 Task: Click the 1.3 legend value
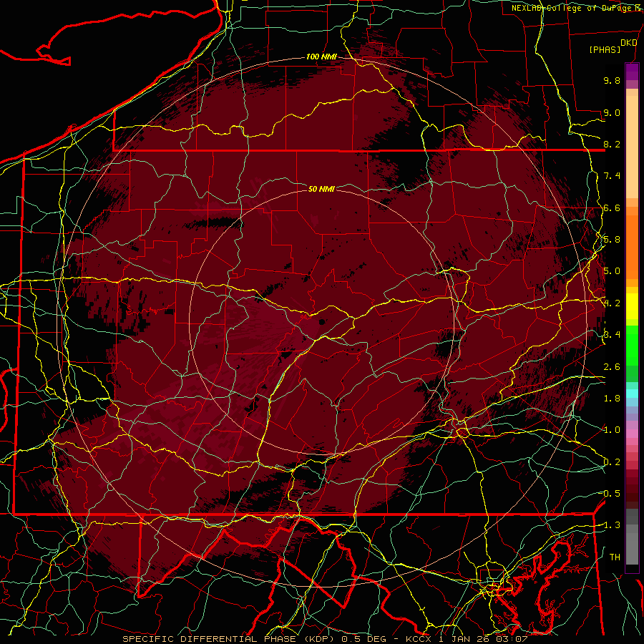pyautogui.click(x=612, y=525)
